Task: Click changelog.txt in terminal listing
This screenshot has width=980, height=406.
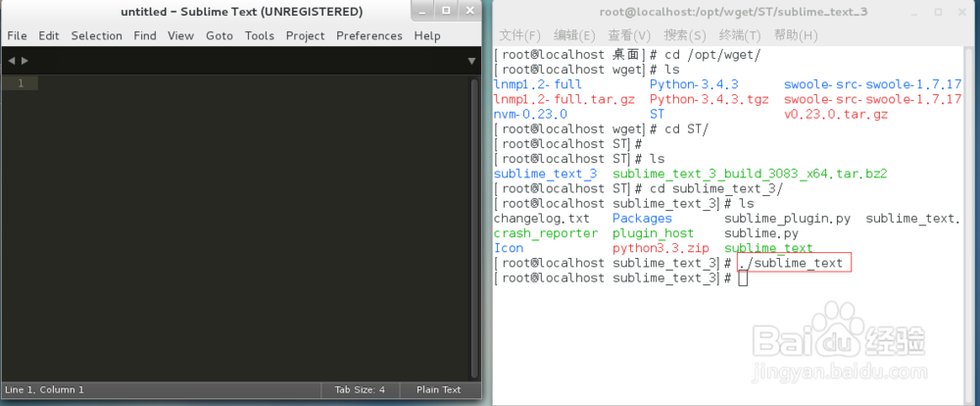Action: point(541,219)
